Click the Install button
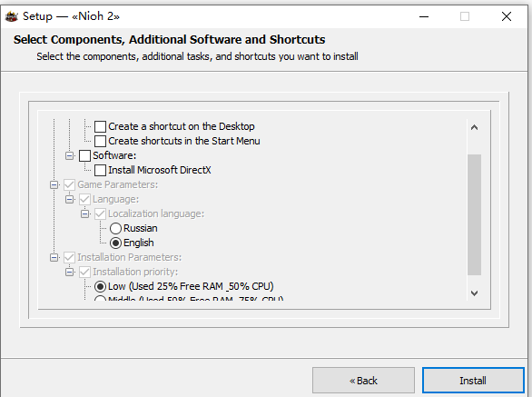This screenshot has width=532, height=397. point(473,381)
